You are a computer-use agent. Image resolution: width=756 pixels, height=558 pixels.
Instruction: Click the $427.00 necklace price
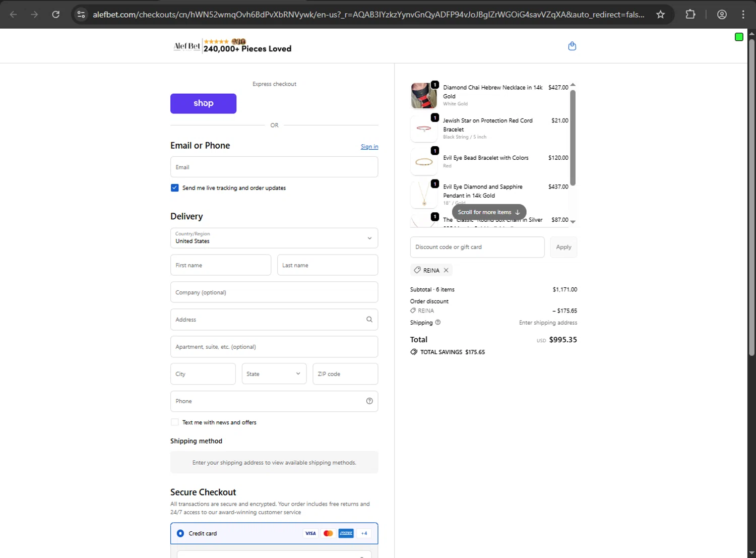click(x=558, y=87)
